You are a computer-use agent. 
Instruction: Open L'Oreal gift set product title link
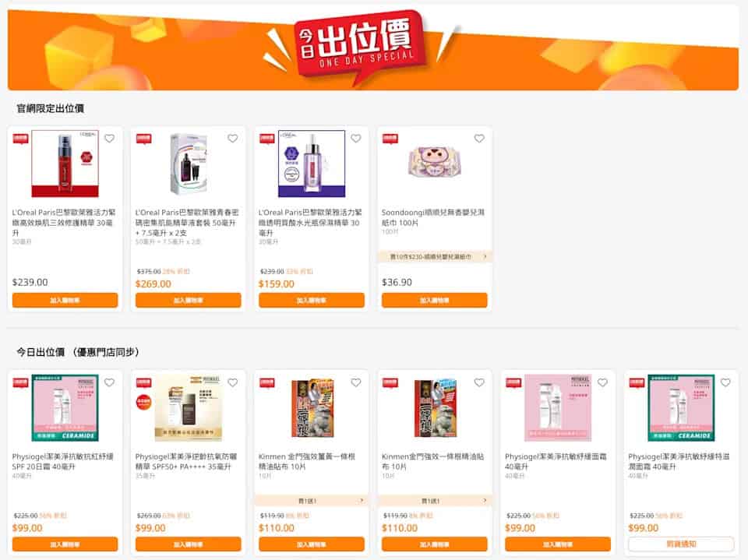pos(187,222)
